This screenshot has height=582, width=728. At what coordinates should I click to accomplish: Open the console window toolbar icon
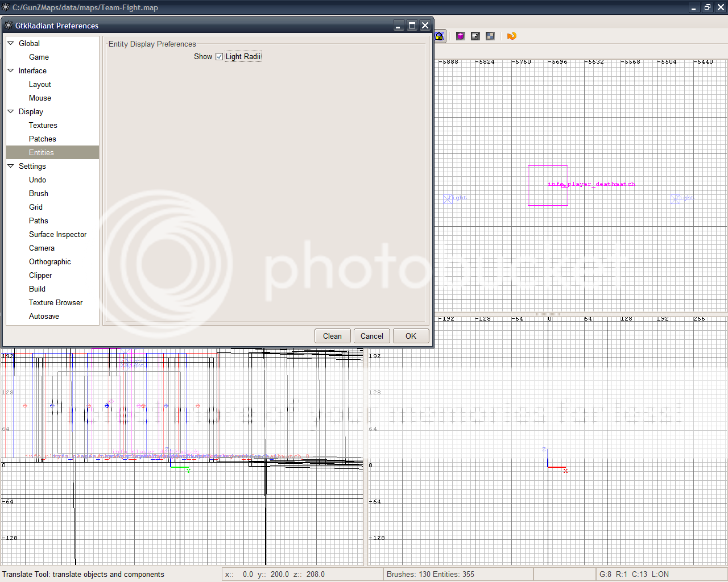point(475,36)
